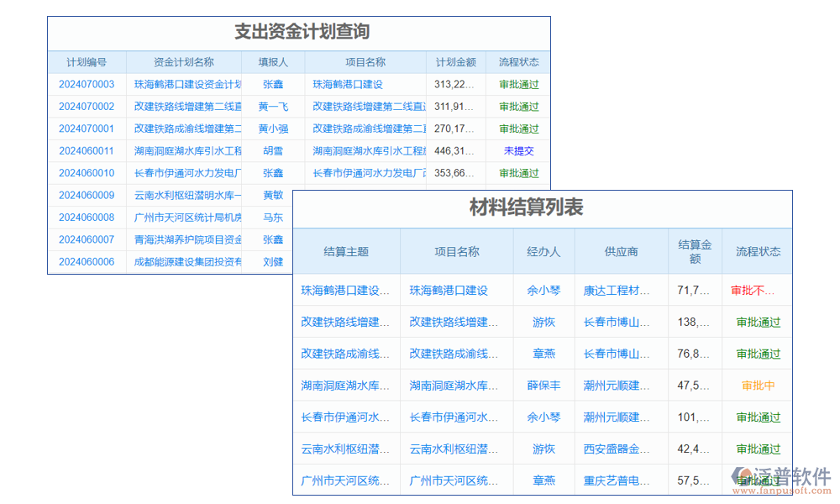Click handler 余小琴 in first settlement row

coord(543,290)
